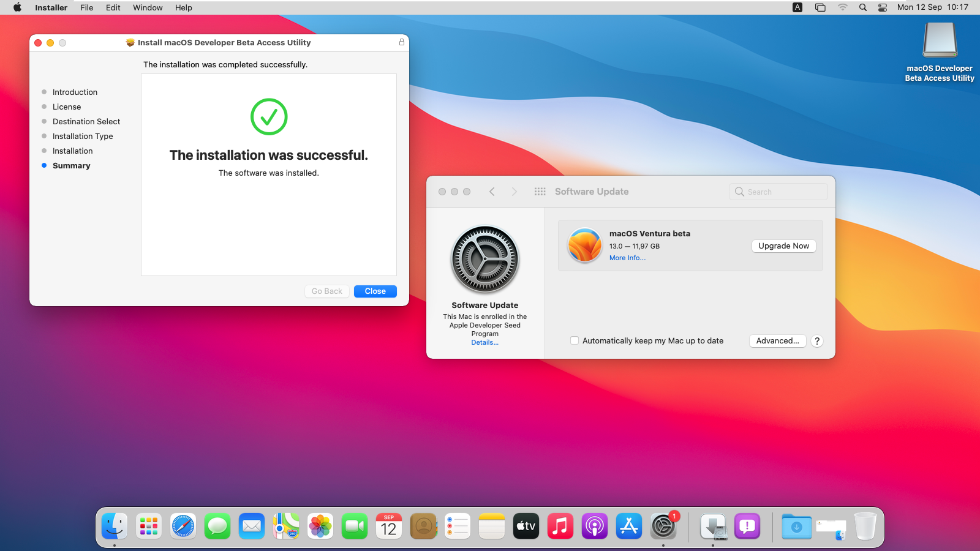Click the Software Update search field
This screenshot has width=980, height=551.
point(778,192)
